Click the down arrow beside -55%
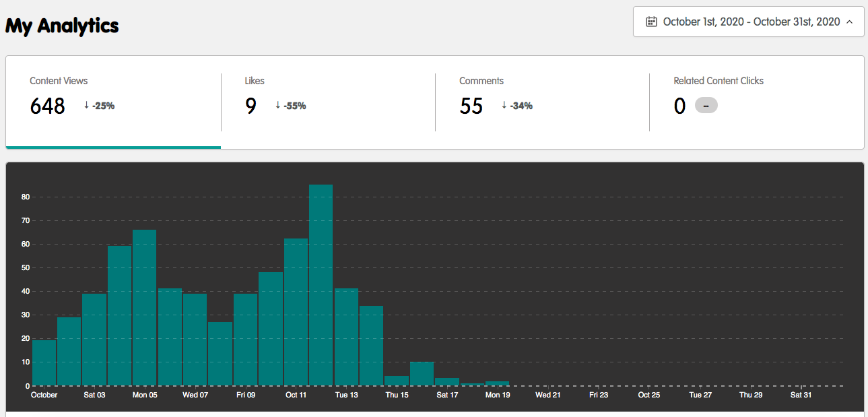Screen dimensions: 868x417 (278, 105)
